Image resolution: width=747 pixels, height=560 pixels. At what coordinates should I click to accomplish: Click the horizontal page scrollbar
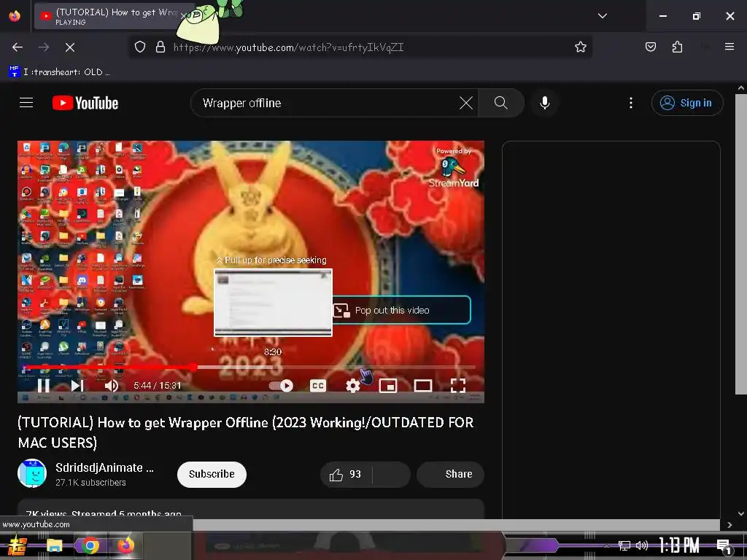[x=457, y=525]
